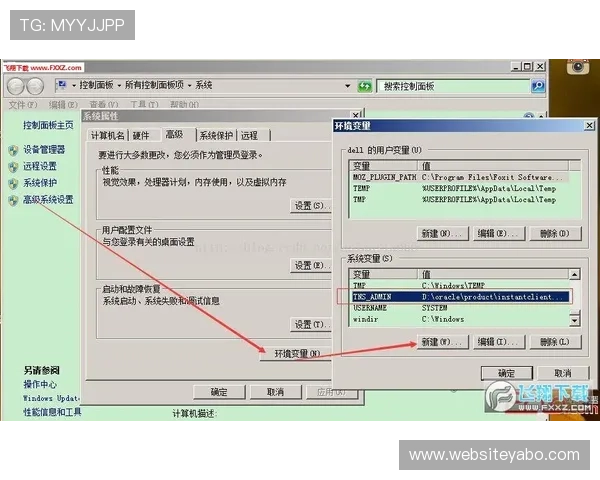Click 新建(N) under user variables
This screenshot has height=480, width=600.
(x=443, y=233)
